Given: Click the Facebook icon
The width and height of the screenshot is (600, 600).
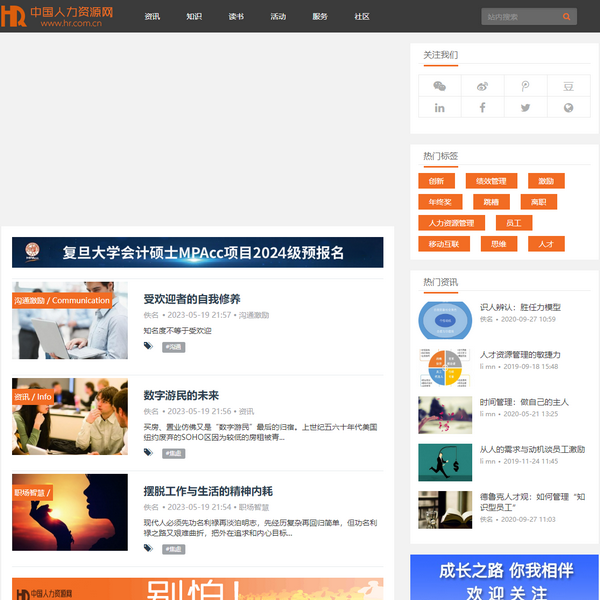Looking at the screenshot, I should [x=482, y=108].
